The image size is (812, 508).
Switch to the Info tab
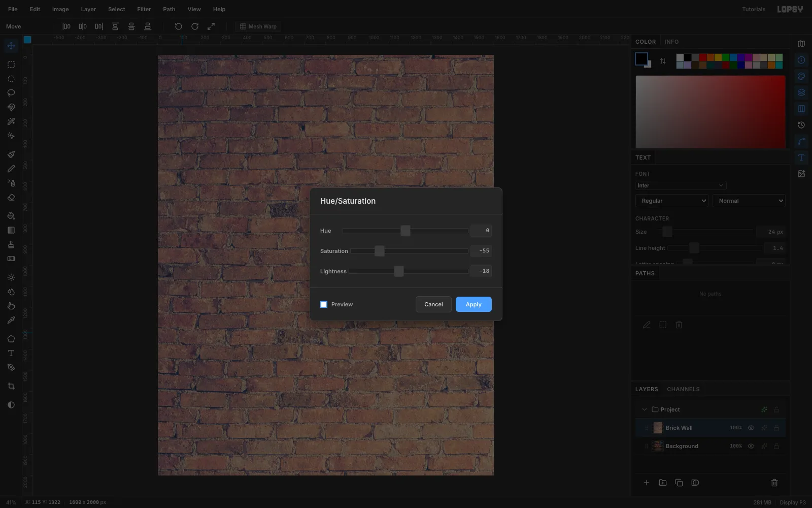pos(671,42)
